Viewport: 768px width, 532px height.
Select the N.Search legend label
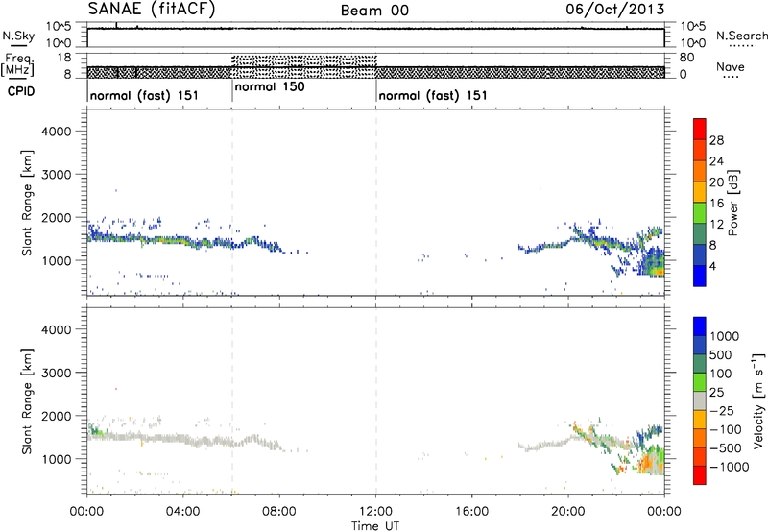(741, 36)
